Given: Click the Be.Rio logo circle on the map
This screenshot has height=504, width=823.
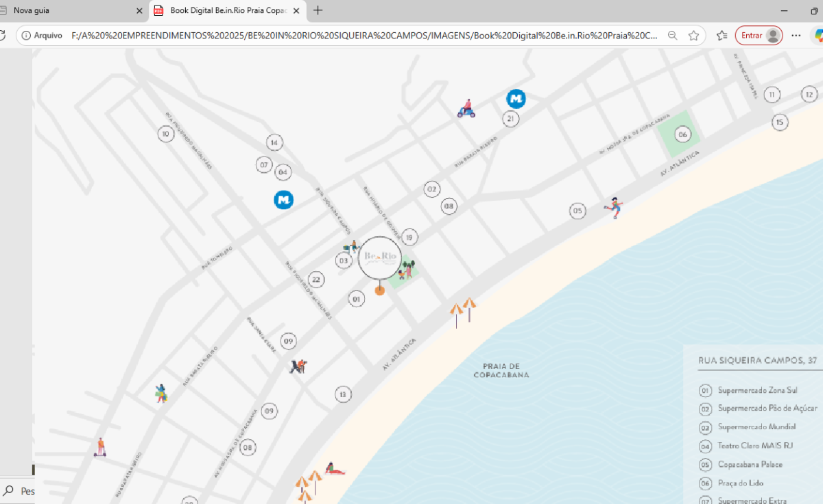Looking at the screenshot, I should (x=380, y=259).
